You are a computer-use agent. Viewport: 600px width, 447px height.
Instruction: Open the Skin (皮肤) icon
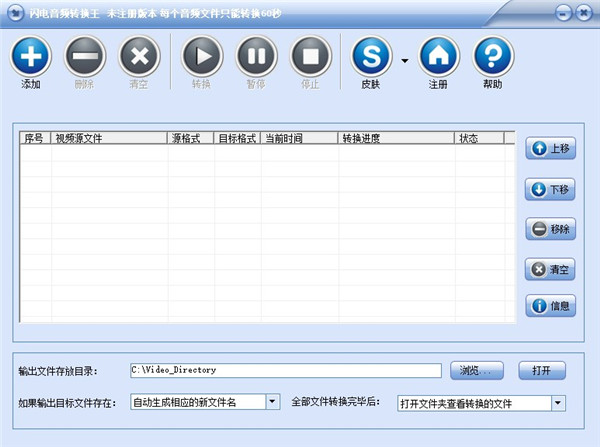click(371, 56)
